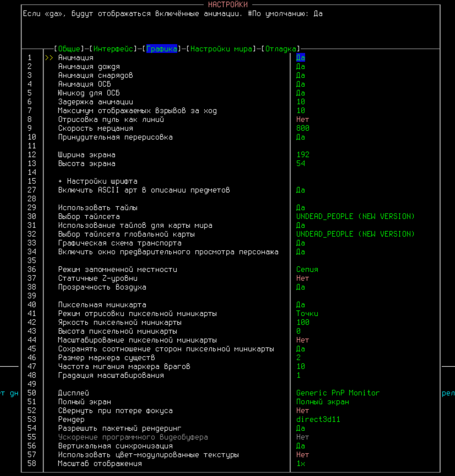Open the Интерфейс tab
455x476 pixels.
[113, 49]
